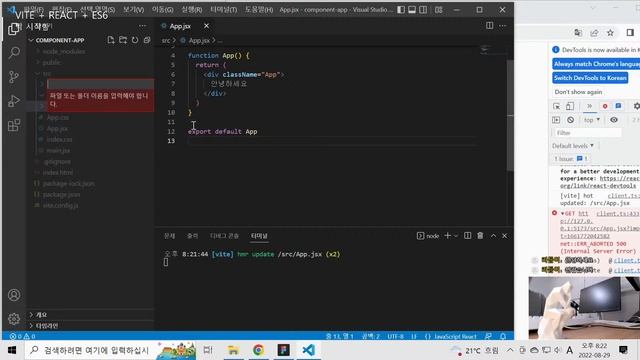Kill the terminal with the trash icon

(480, 236)
